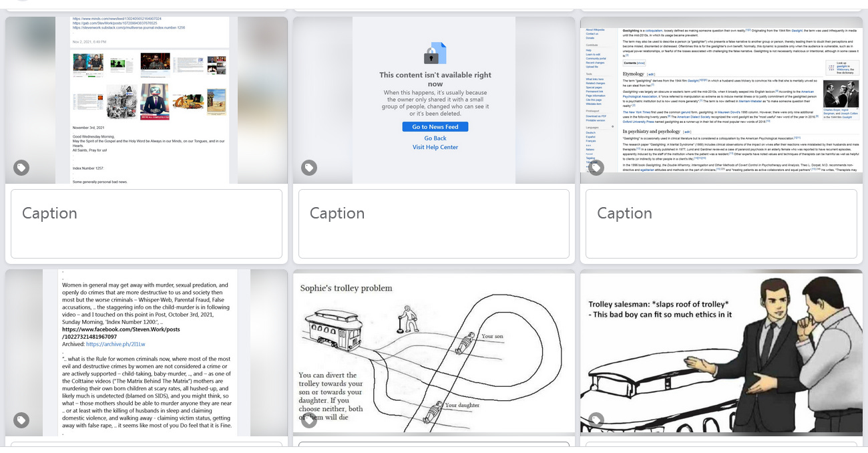Tag icon on 'Women in general' text thumbnail
Screen dimensions: 868x453
(x=21, y=420)
